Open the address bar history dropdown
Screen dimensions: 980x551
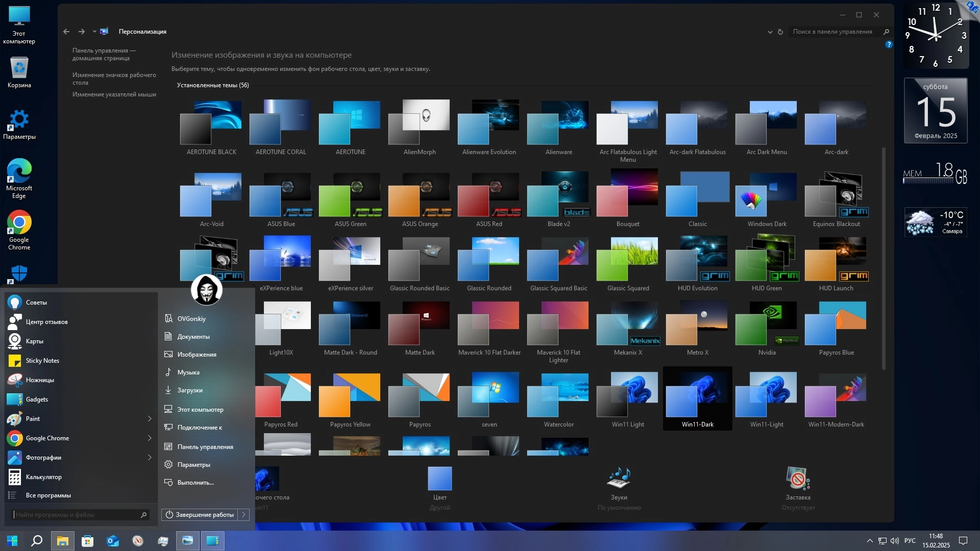coord(770,32)
